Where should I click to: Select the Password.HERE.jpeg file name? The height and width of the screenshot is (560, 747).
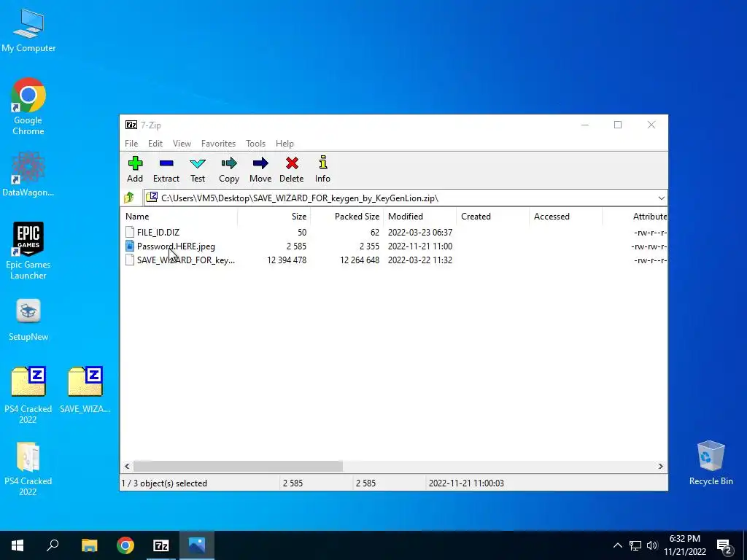176,246
